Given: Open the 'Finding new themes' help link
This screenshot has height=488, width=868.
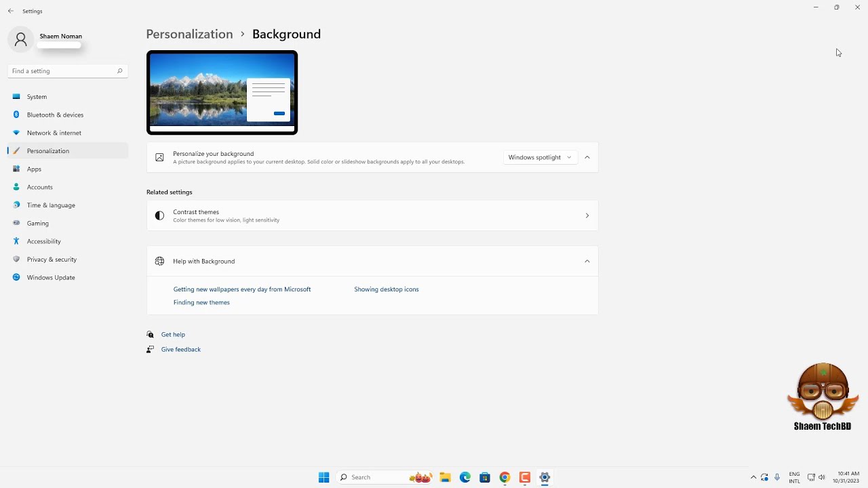Looking at the screenshot, I should (201, 302).
